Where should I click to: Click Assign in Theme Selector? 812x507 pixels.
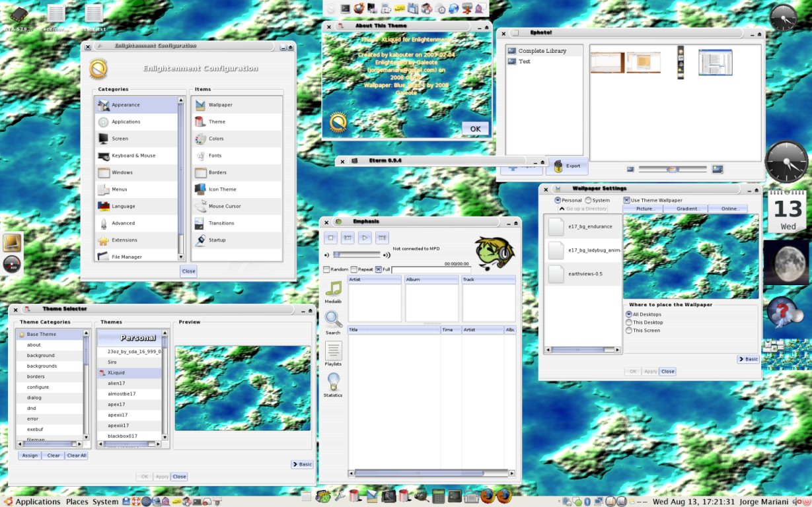pyautogui.click(x=30, y=456)
